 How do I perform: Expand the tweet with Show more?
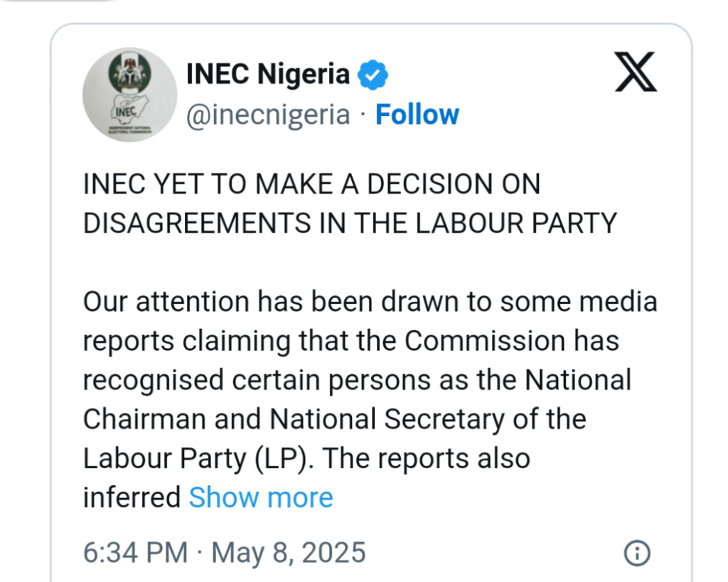[x=261, y=497]
